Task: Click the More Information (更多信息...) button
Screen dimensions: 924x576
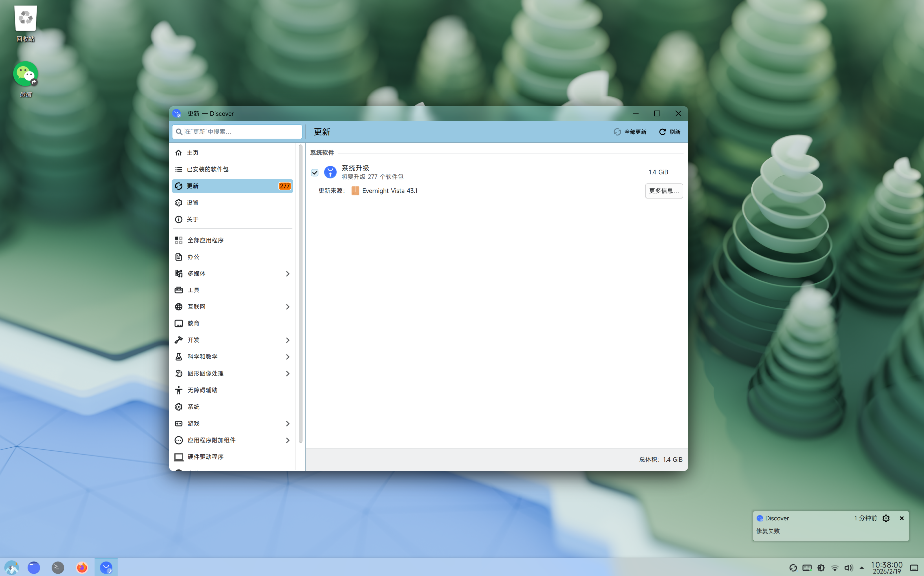Action: point(664,191)
